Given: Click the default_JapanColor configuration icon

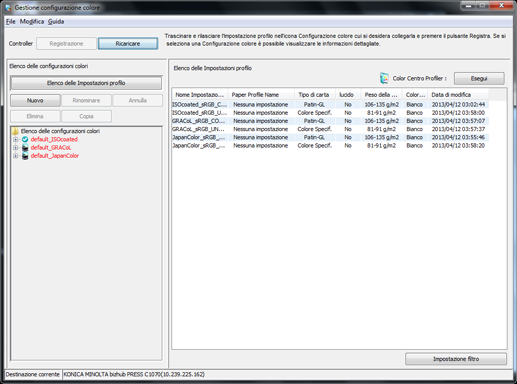Looking at the screenshot, I should [x=25, y=156].
